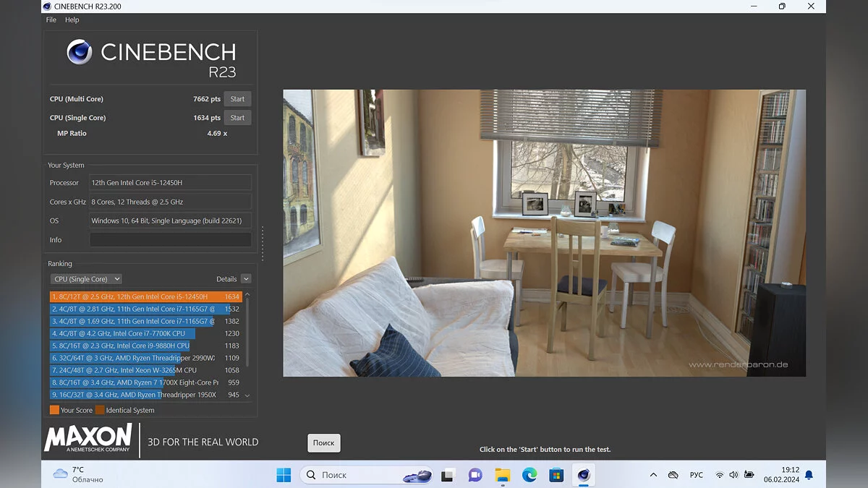Start the CPU (Single Core) test

pos(237,118)
